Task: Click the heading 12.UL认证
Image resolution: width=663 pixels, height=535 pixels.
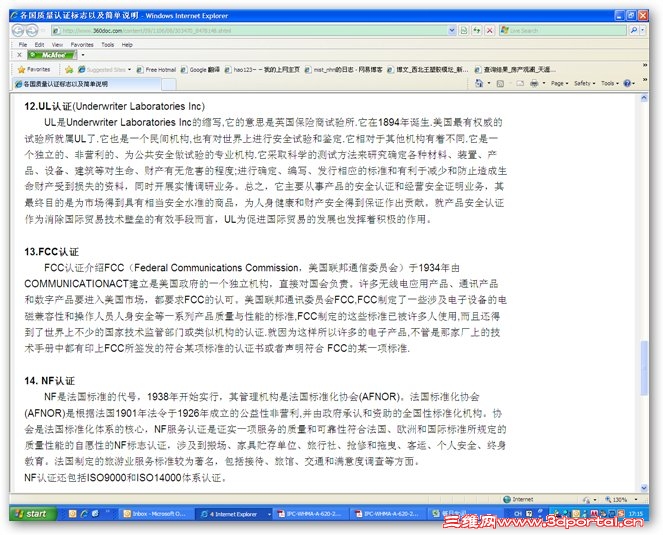Action: tap(47, 106)
